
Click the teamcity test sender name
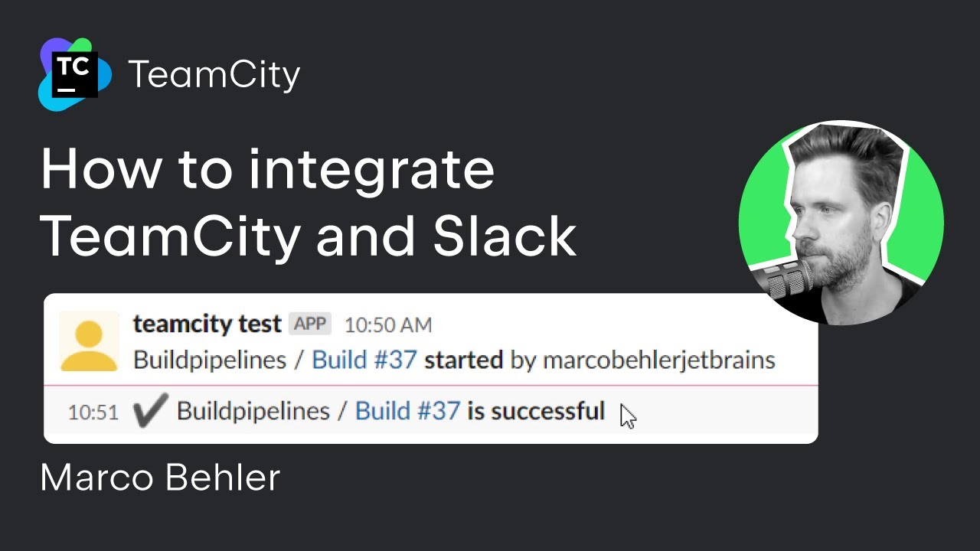(x=207, y=324)
